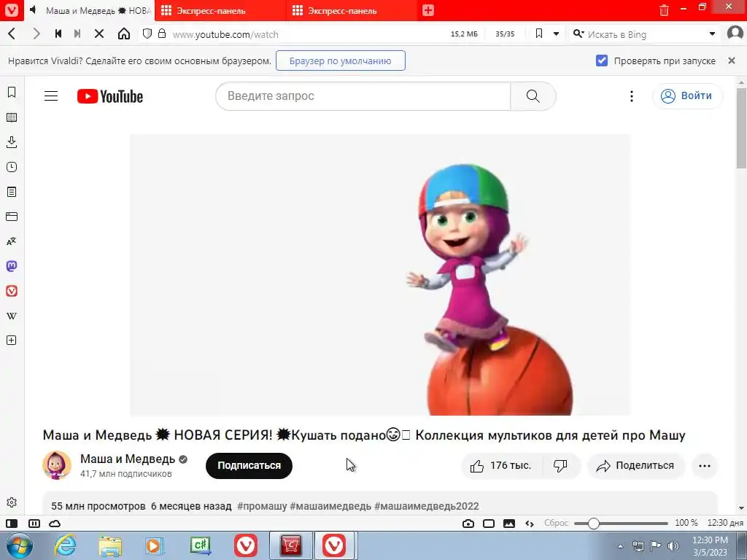Open the search engine selector magnifier

point(578,34)
